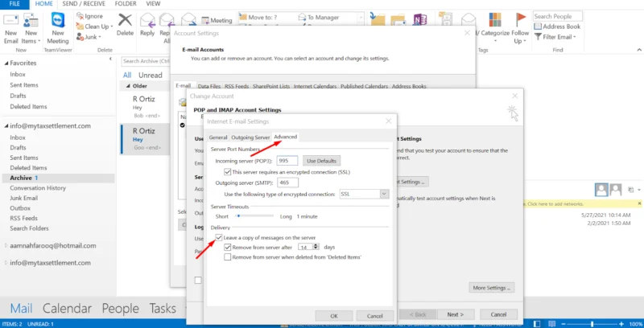
Task: Collapse the Older message group
Action: [x=128, y=86]
